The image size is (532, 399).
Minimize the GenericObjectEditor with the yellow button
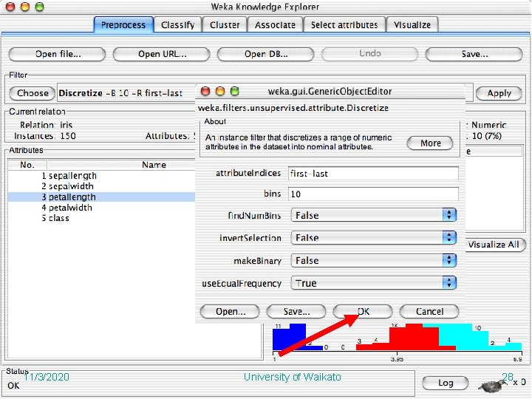point(220,91)
